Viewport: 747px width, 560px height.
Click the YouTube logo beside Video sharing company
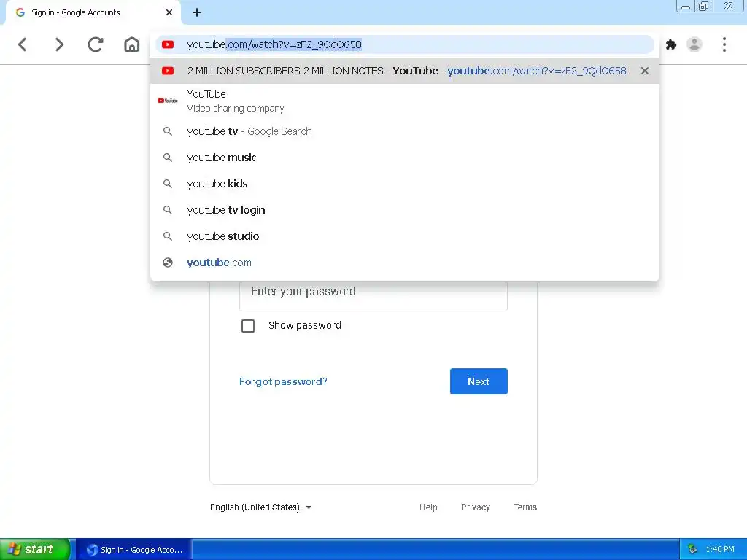click(168, 101)
